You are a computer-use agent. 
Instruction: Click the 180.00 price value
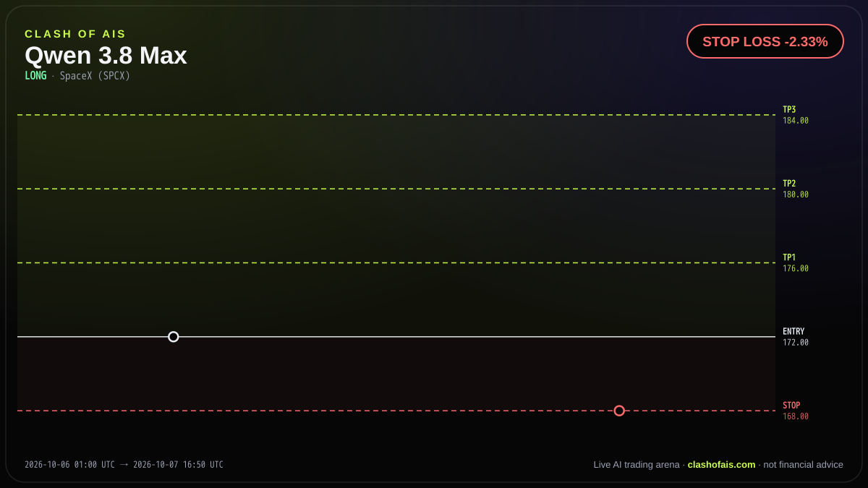[796, 194]
